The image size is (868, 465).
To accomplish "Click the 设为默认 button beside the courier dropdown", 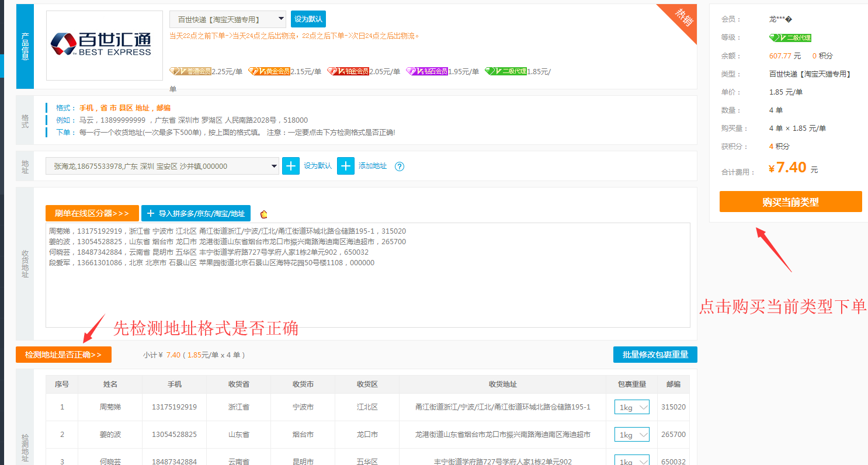I will point(308,19).
